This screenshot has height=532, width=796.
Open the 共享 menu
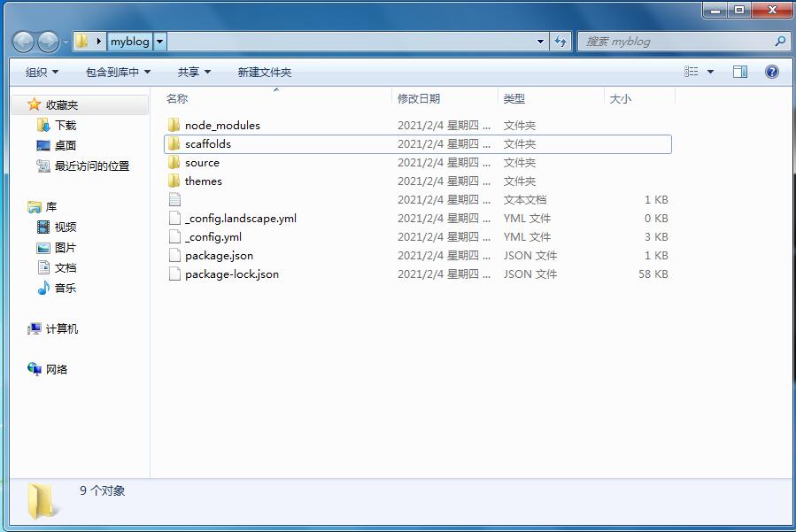tap(194, 72)
